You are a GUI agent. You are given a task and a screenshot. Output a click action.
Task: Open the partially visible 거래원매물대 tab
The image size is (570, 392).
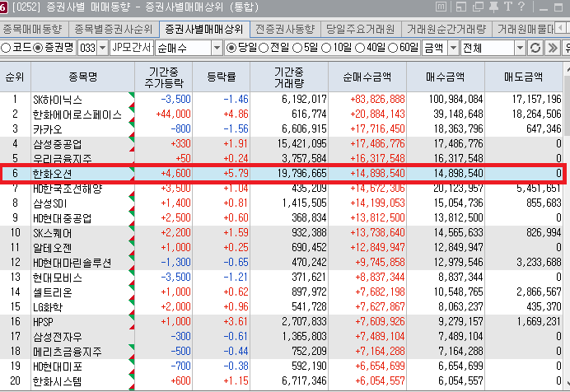(524, 29)
